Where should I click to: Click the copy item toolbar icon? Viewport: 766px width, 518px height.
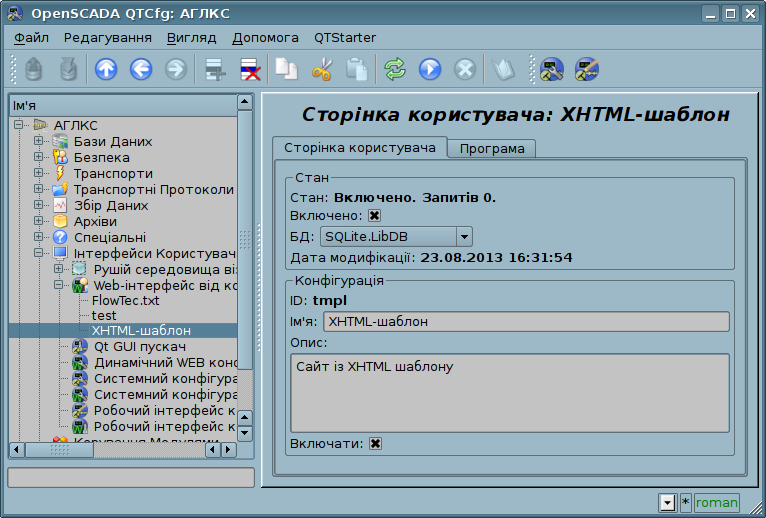286,70
